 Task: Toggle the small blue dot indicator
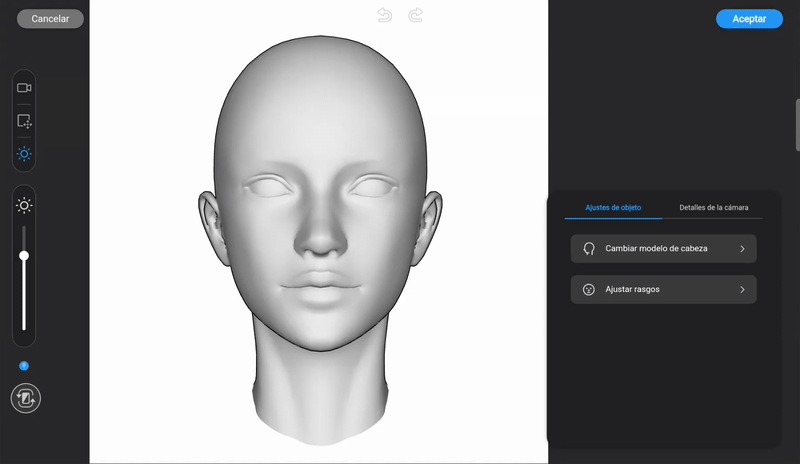coord(24,366)
